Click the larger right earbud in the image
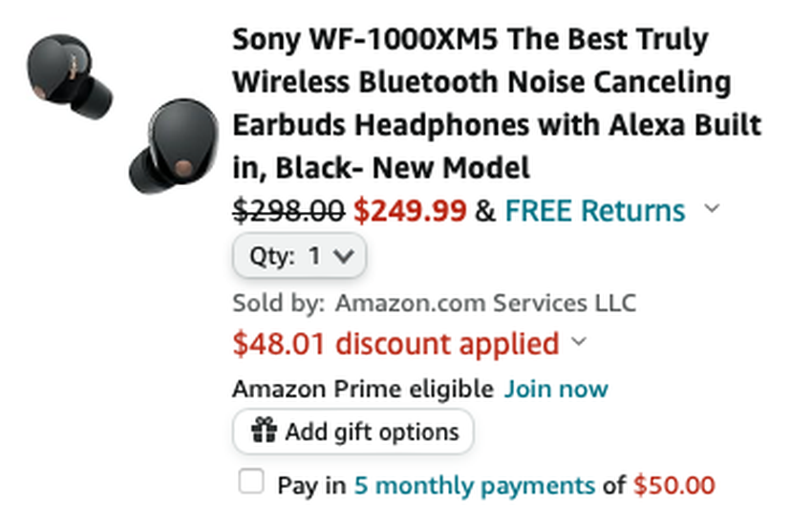This screenshot has width=812, height=526. point(170,143)
